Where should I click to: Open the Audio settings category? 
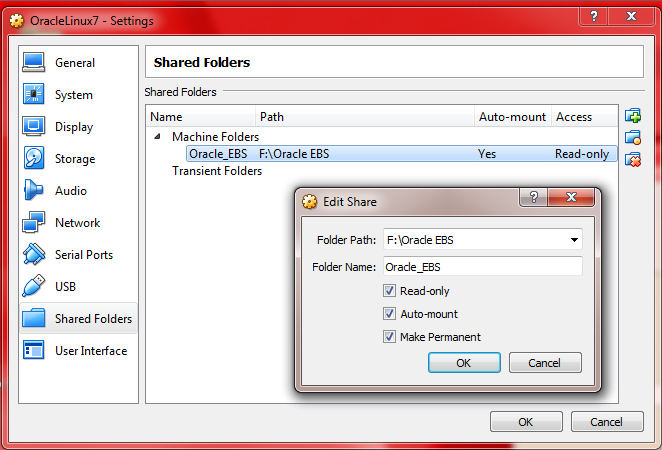[79, 191]
